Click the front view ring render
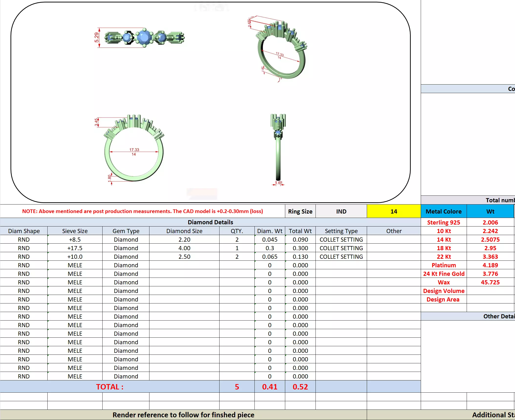The image size is (515, 420). tap(134, 149)
